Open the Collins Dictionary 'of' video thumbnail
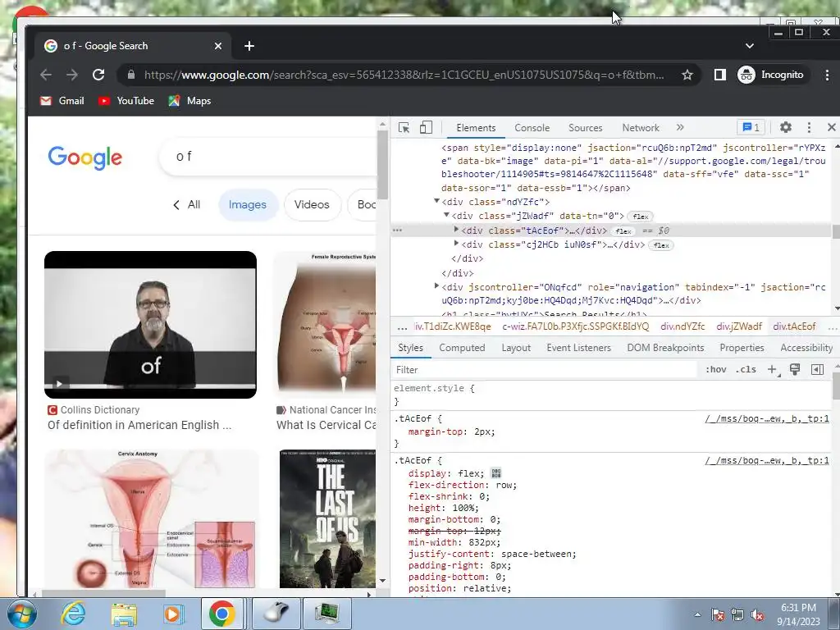This screenshot has height=630, width=840. tap(151, 325)
